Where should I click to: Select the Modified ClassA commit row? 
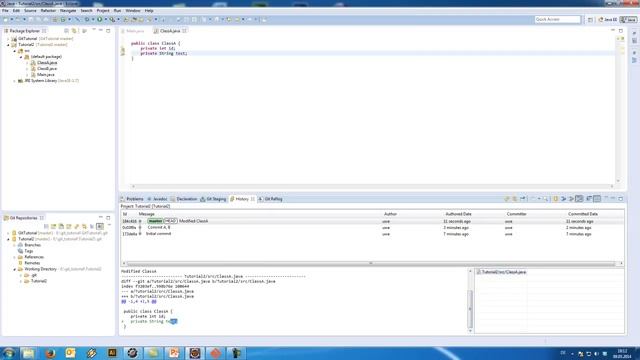point(372,221)
